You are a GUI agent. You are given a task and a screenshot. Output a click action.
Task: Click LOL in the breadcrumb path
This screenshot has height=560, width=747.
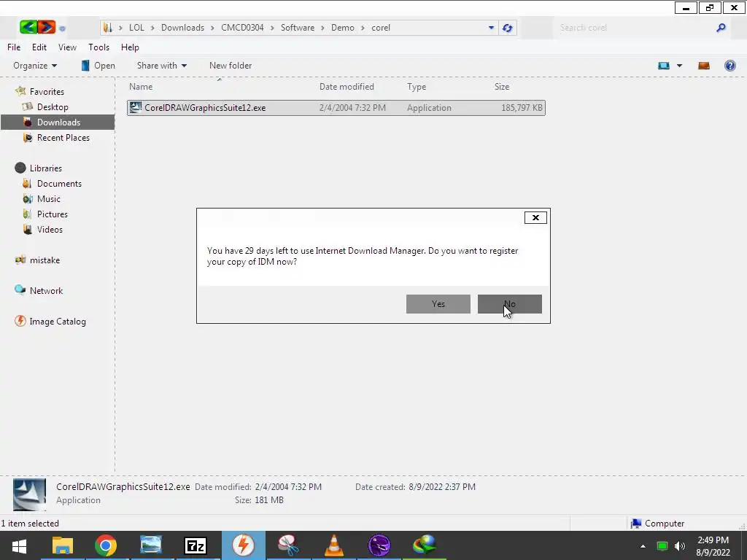click(x=136, y=28)
